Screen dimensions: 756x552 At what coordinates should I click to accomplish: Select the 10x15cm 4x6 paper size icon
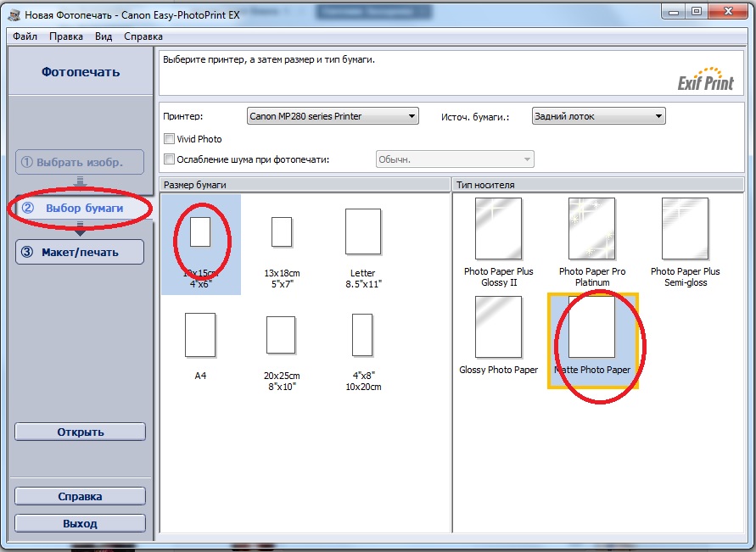pyautogui.click(x=200, y=232)
